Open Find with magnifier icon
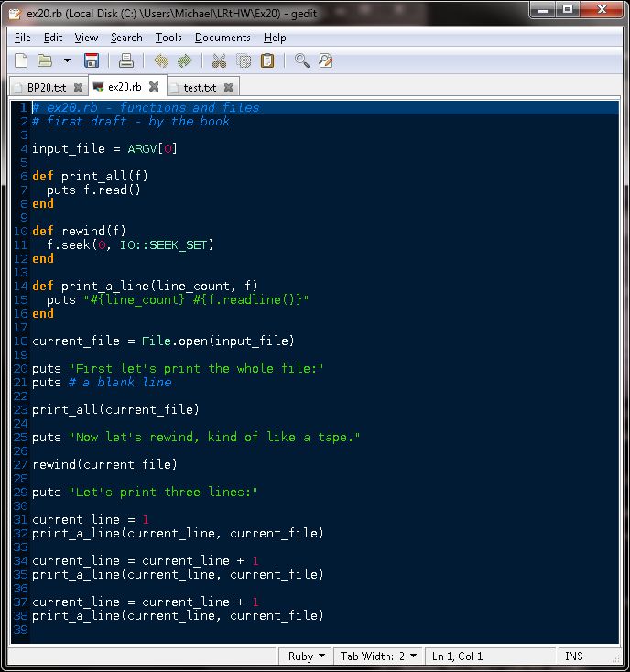Viewport: 630px width, 672px height. [x=301, y=60]
